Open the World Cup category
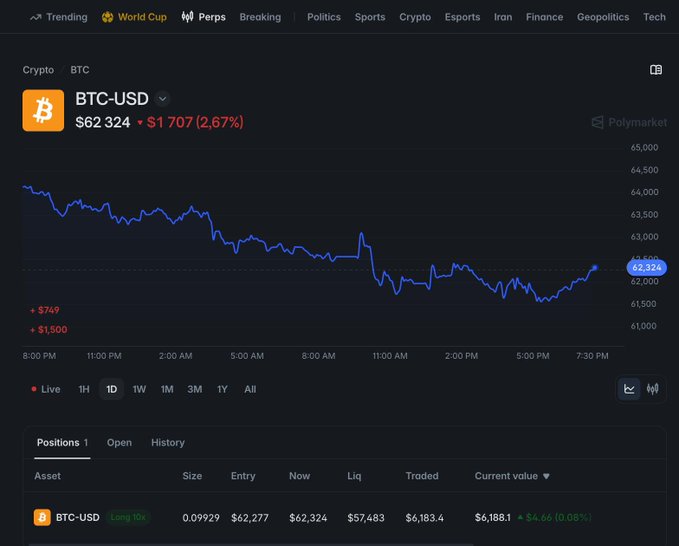Screen dimensions: 679x546 click(134, 17)
